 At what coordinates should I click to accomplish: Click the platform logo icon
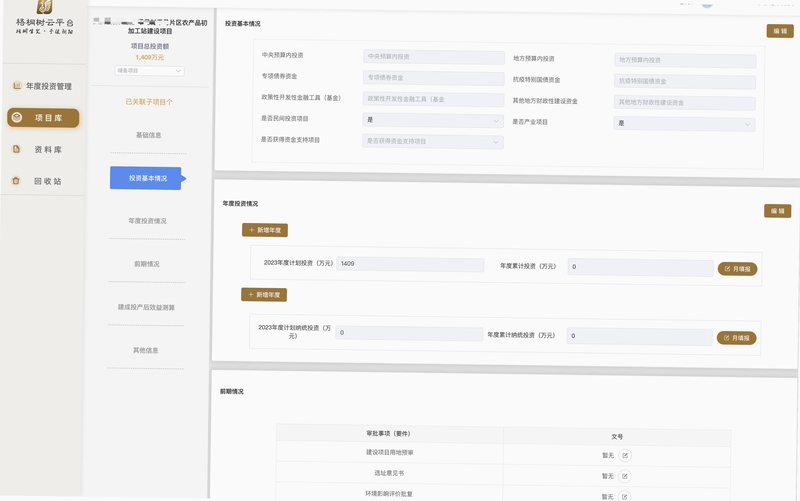[44, 7]
